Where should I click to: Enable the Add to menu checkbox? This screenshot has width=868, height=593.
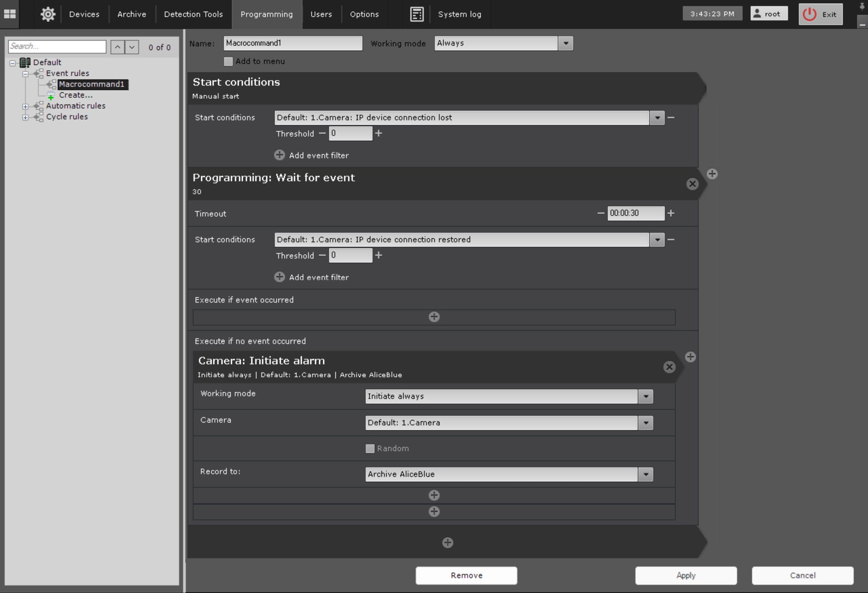point(228,61)
